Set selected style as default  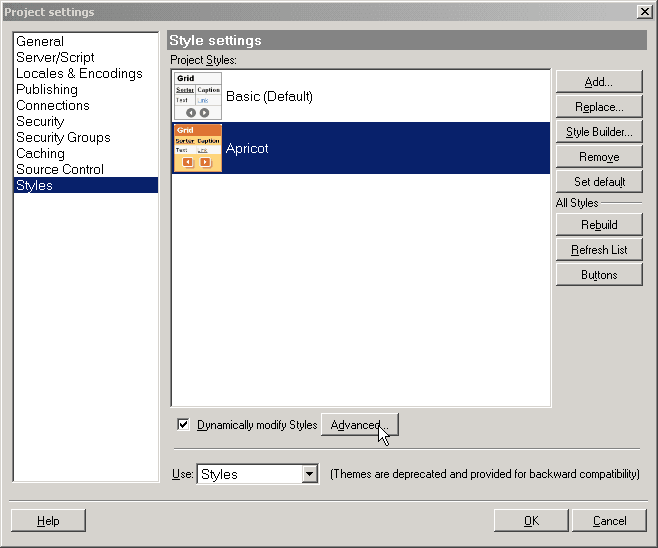click(x=598, y=182)
